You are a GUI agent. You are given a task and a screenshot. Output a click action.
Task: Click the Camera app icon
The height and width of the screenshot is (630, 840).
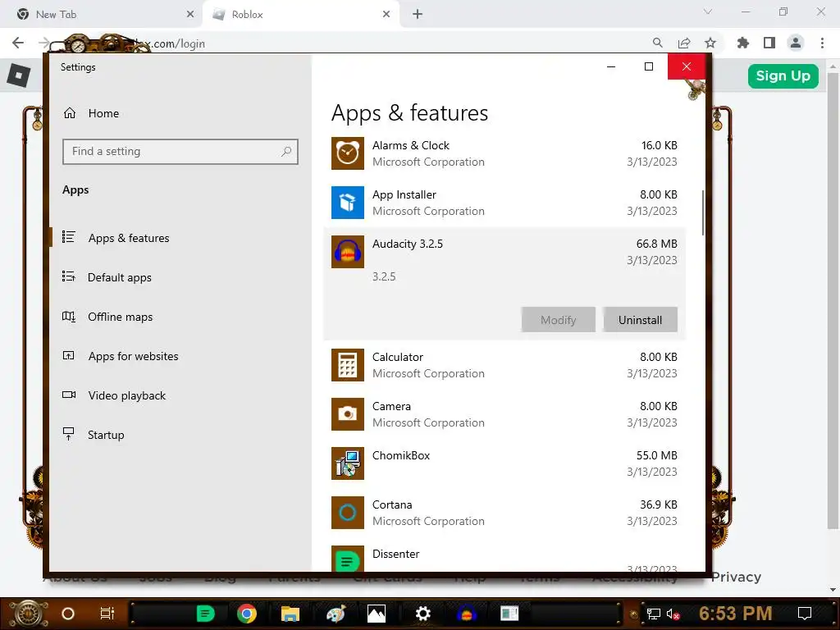coord(347,414)
